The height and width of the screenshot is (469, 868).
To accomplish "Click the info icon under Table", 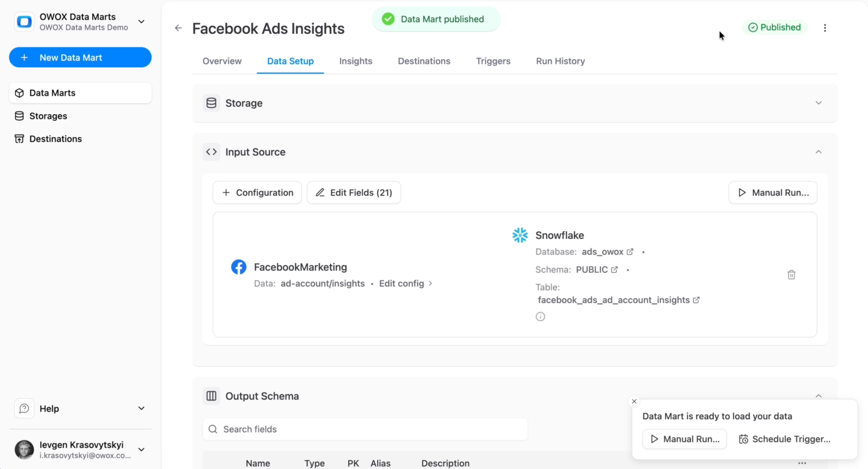I will pos(541,316).
